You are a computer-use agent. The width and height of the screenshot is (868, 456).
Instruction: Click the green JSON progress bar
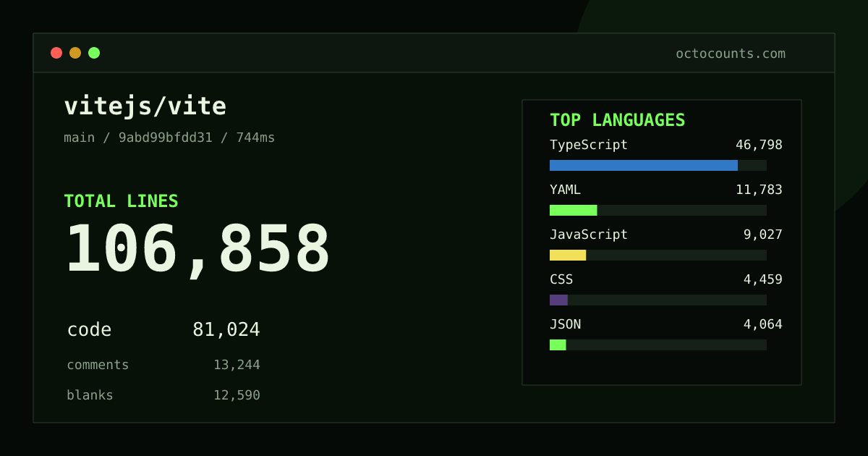558,345
